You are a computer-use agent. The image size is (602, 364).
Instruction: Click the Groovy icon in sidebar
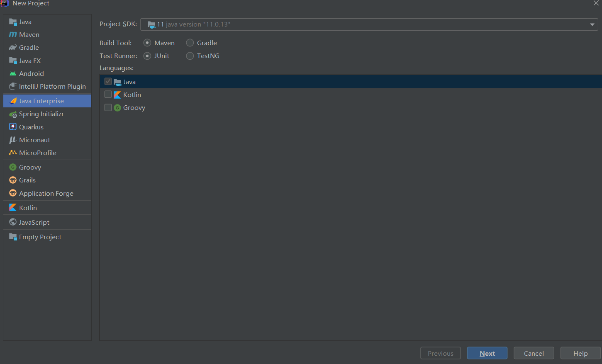[13, 167]
